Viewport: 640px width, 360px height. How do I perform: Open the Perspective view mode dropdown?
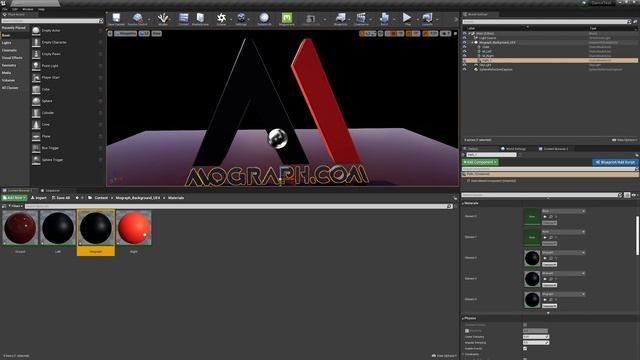tap(125, 33)
